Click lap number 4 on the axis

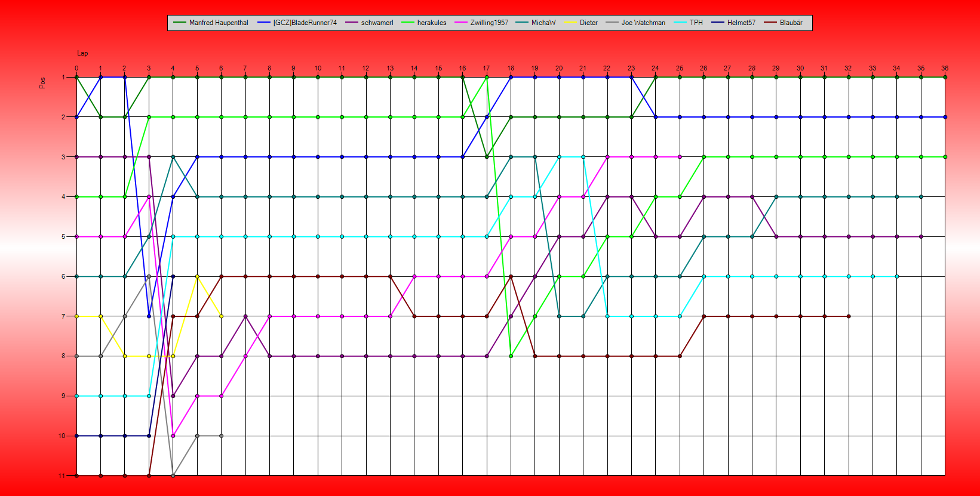173,68
